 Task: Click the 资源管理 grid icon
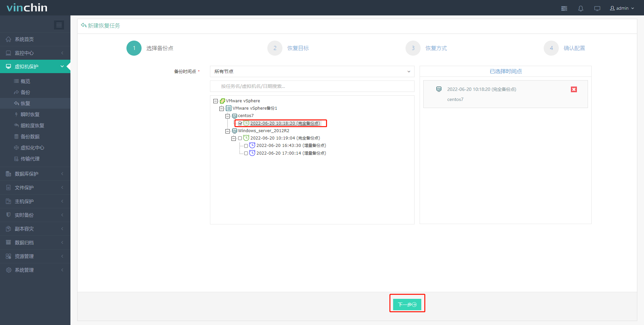(x=8, y=256)
